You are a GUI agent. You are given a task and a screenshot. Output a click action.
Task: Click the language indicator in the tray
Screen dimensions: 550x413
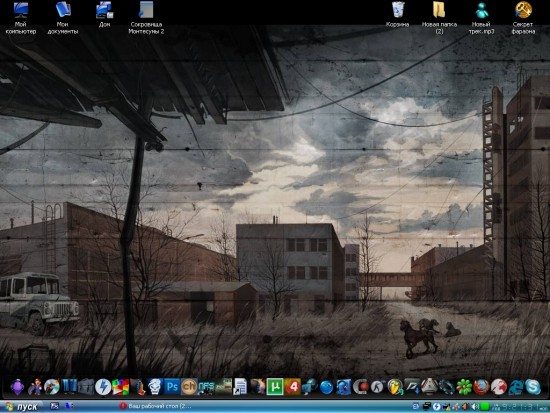(416, 407)
